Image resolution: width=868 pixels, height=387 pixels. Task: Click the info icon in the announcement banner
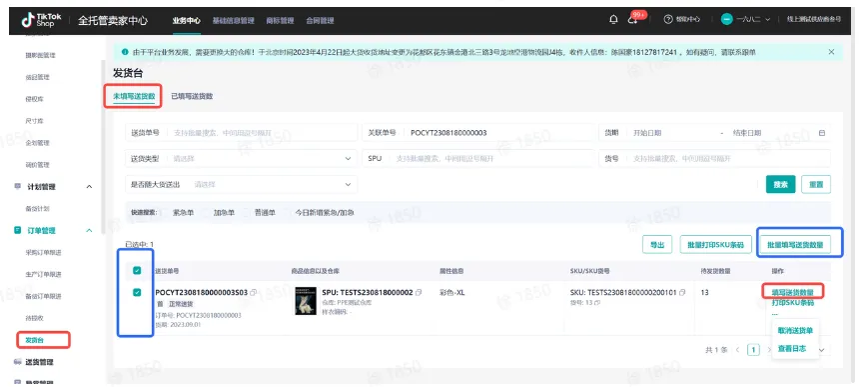click(x=125, y=52)
